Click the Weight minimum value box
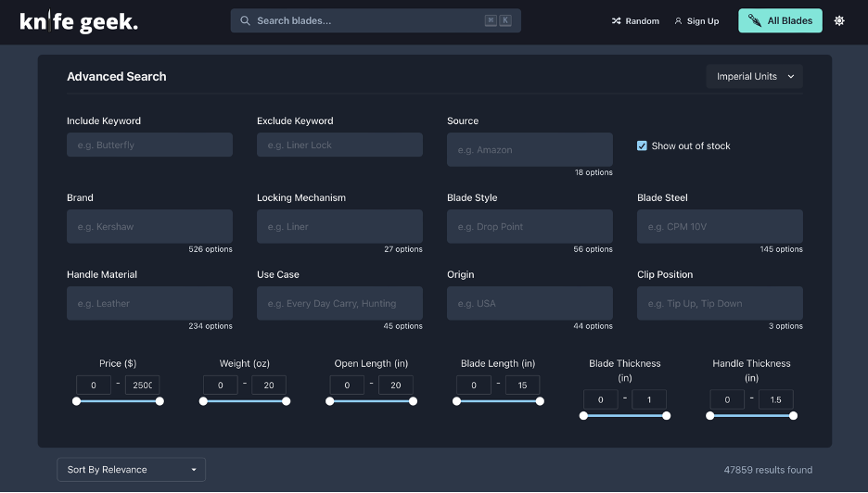This screenshot has width=868, height=493. (221, 386)
